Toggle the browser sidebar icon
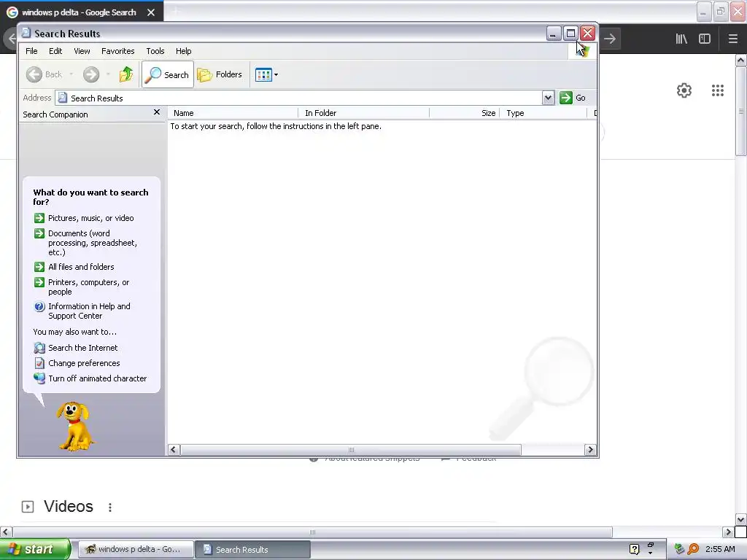 [x=705, y=39]
